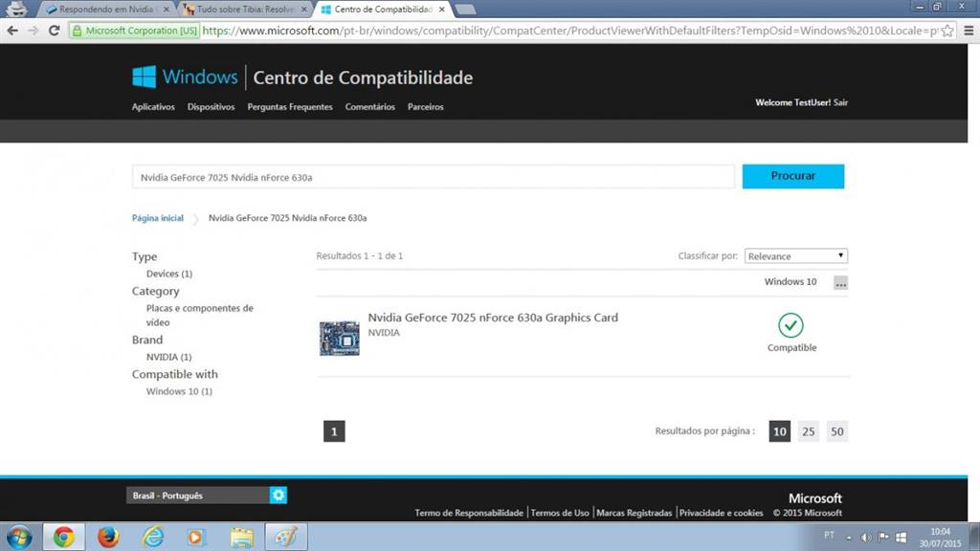This screenshot has height=551, width=980.
Task: Open File Explorer from the taskbar
Action: [x=241, y=537]
